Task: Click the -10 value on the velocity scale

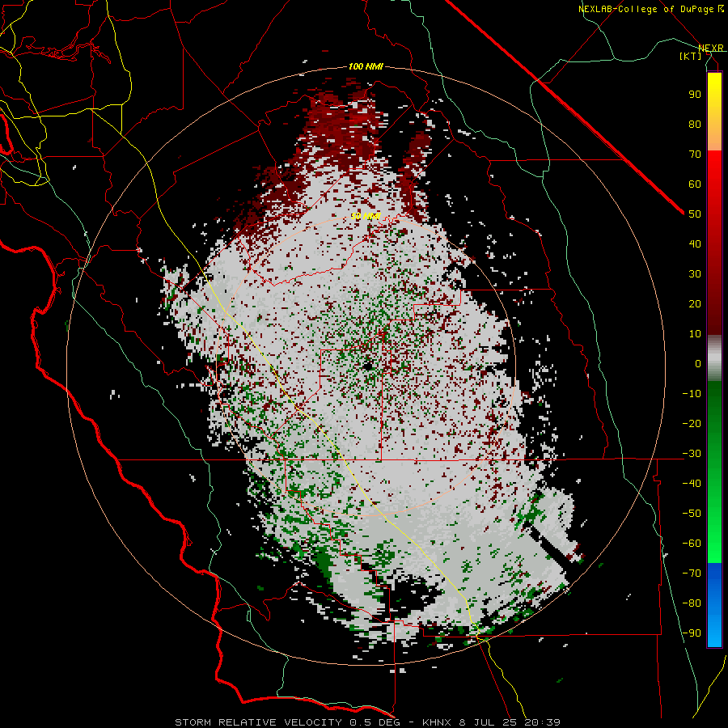Action: [x=692, y=394]
